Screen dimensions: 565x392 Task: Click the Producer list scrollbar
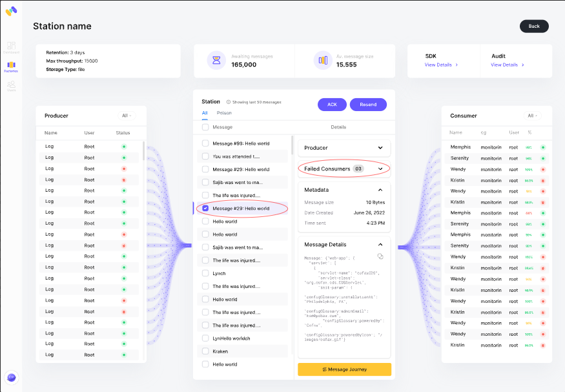(x=143, y=151)
